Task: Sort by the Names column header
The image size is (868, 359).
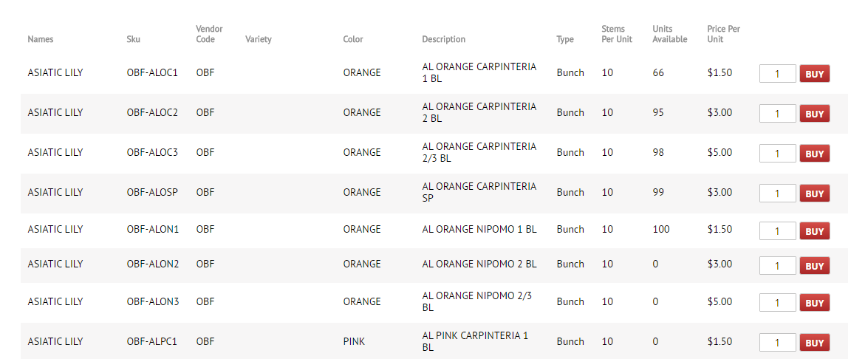Action: [x=41, y=39]
